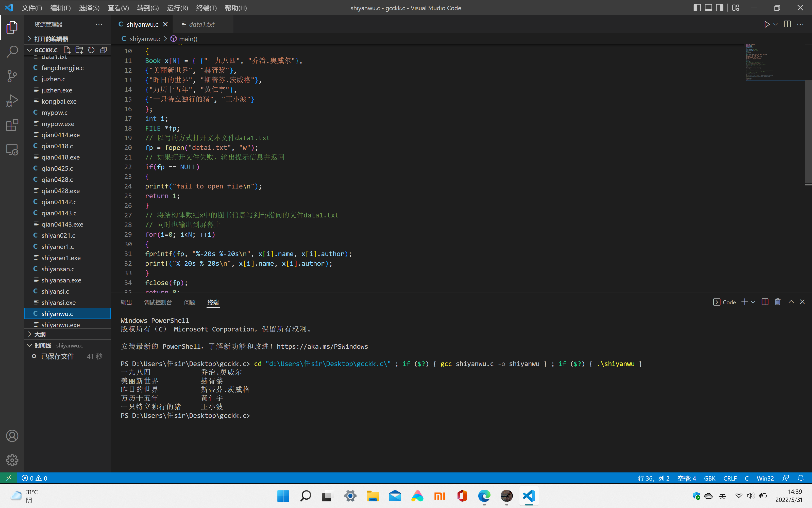Expand the Outline section
Screen dimensions: 812x508
click(67, 334)
